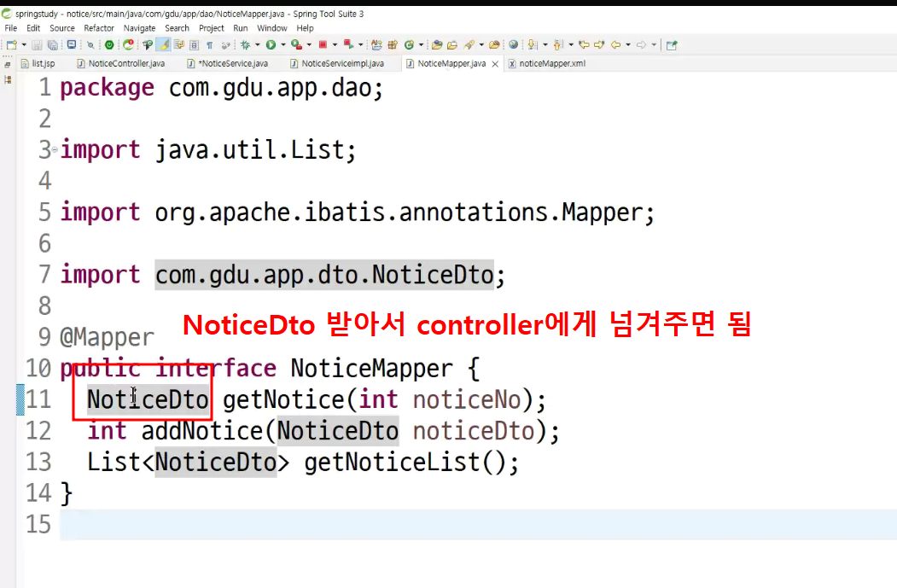
Task: Click the green Run button icon
Action: pyautogui.click(x=271, y=44)
